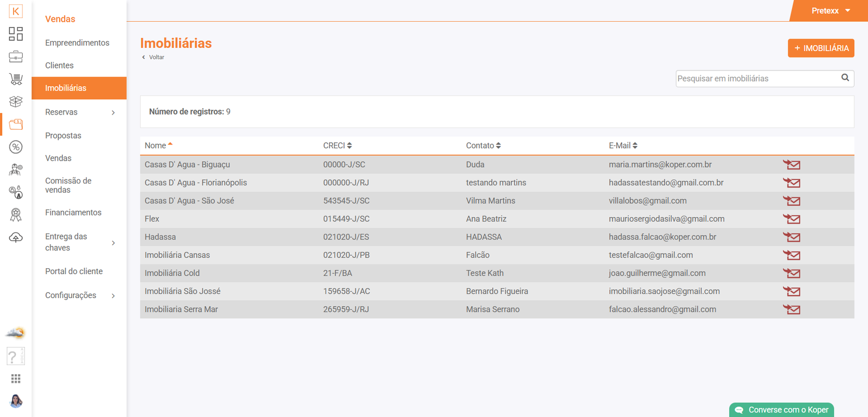868x417 pixels.
Task: Click the percent symbol sidebar icon
Action: click(16, 147)
